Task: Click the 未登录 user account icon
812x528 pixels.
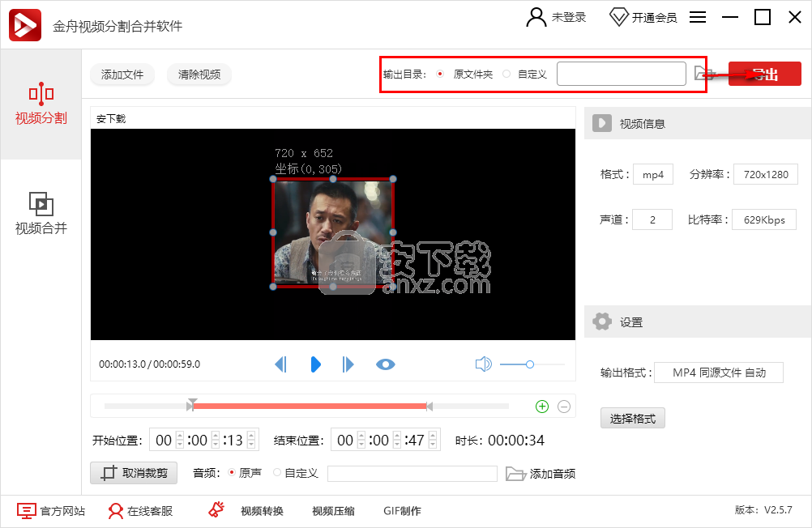Action: tap(536, 17)
